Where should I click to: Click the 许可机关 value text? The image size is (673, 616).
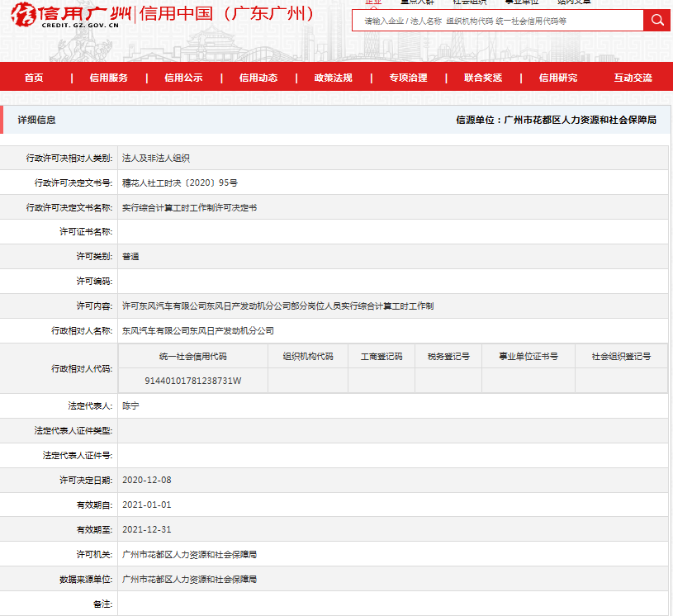click(x=189, y=555)
